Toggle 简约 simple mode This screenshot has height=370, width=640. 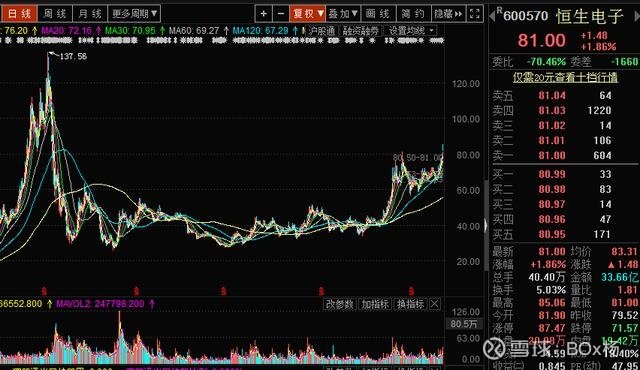click(x=413, y=14)
